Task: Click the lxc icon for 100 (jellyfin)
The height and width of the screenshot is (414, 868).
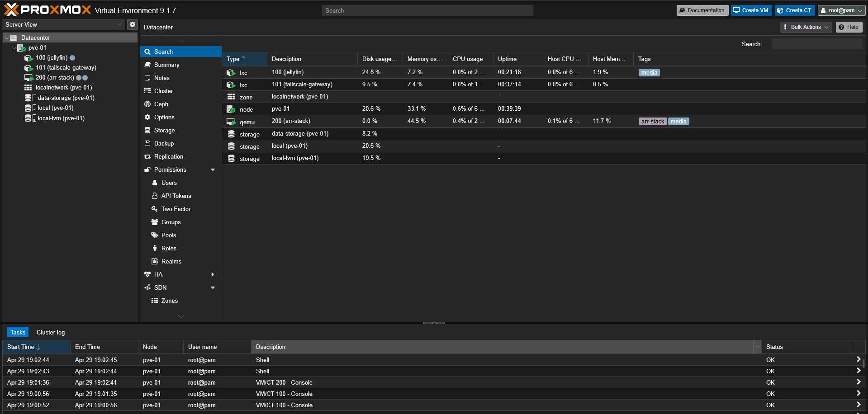Action: [x=231, y=72]
